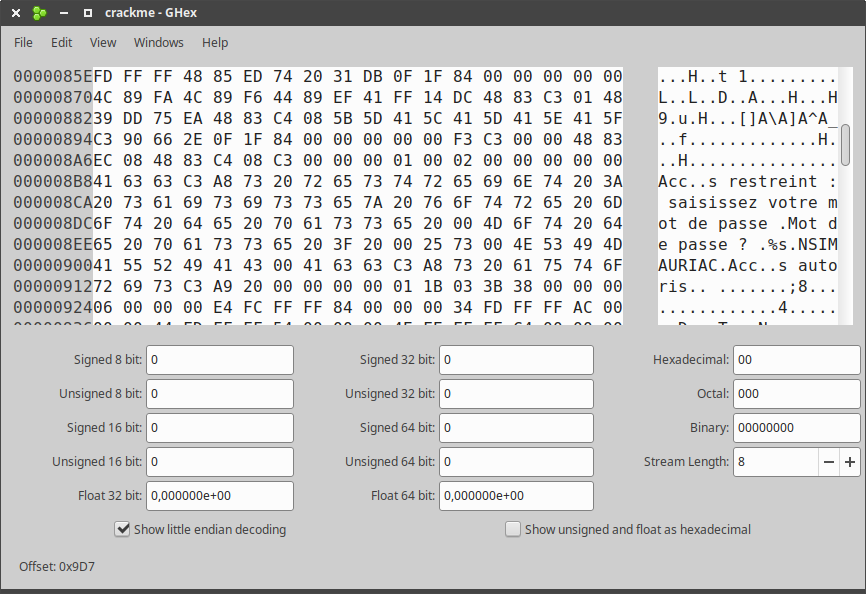
Task: Click the Float 32 bit field
Action: pos(220,496)
